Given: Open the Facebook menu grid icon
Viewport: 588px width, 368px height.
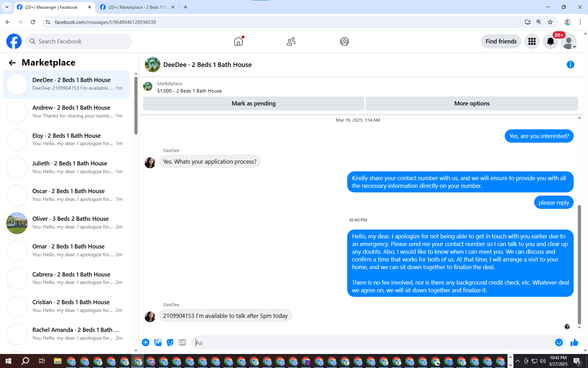Looking at the screenshot, I should [532, 41].
